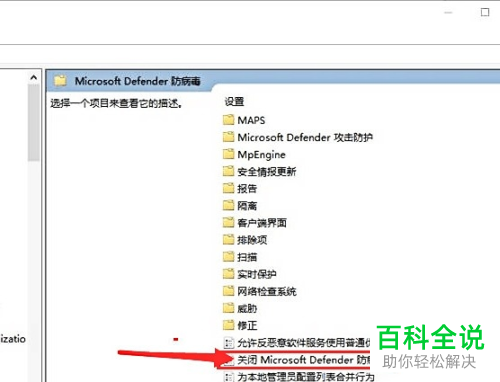Select Microsoft Defender 攻击防护 entry
This screenshot has height=382, width=500.
click(x=305, y=137)
